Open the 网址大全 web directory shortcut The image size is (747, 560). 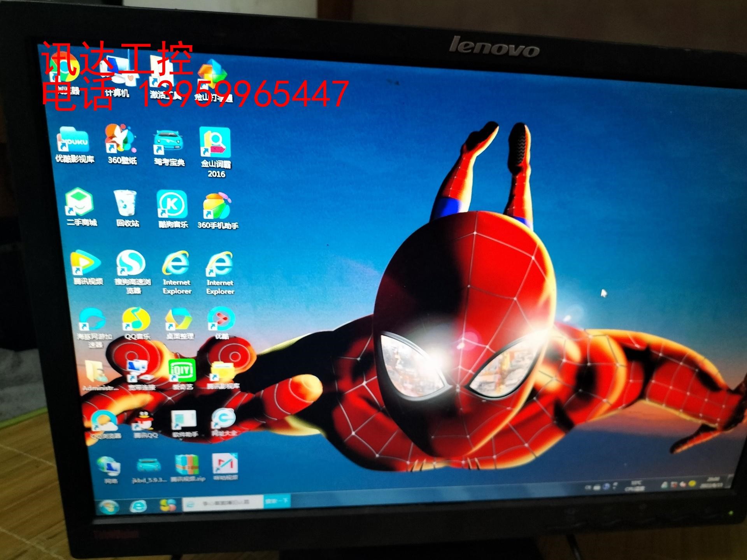[x=224, y=422]
